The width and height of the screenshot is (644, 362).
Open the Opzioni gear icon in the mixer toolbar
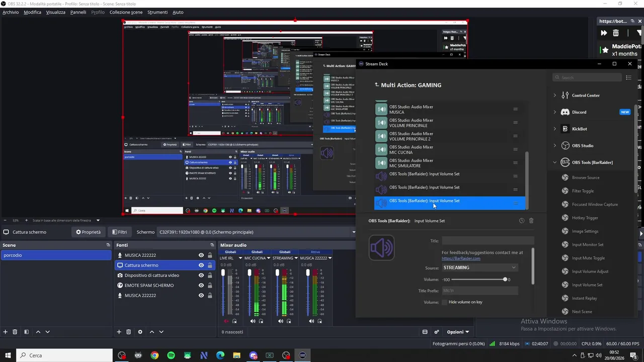(437, 332)
